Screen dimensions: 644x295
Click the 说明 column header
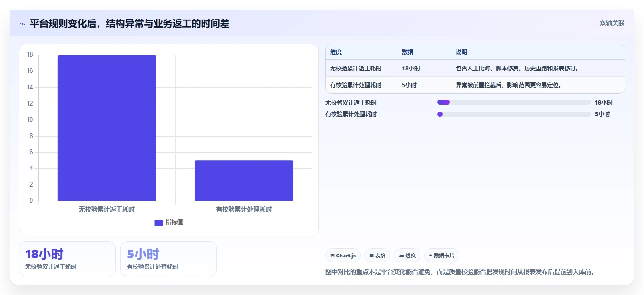pyautogui.click(x=461, y=52)
